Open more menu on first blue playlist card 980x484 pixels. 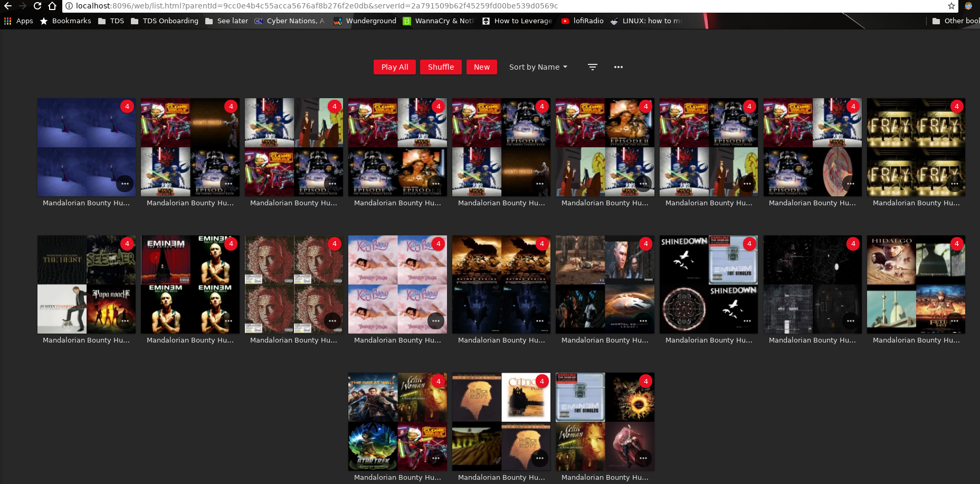[125, 184]
